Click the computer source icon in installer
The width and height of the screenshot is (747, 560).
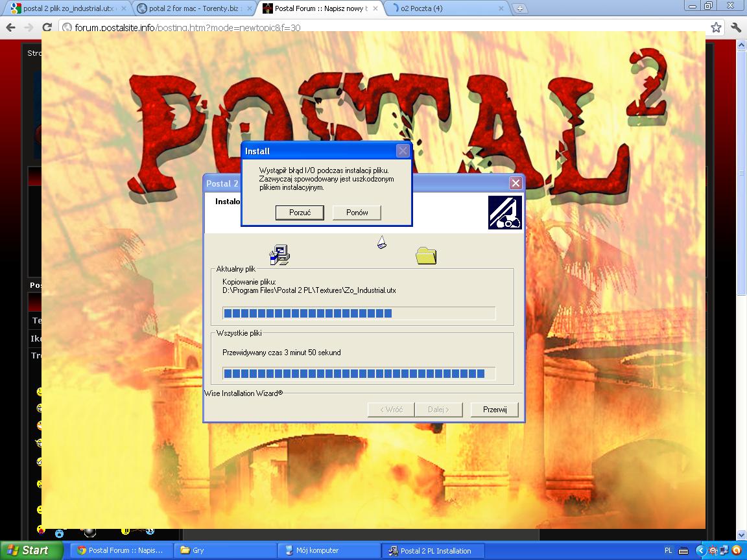pos(279,254)
